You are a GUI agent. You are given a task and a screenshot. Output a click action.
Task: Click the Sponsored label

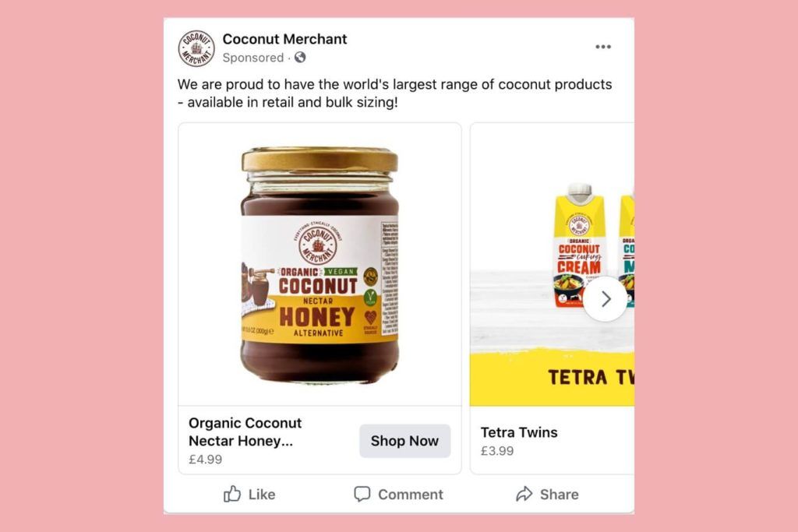(x=253, y=58)
